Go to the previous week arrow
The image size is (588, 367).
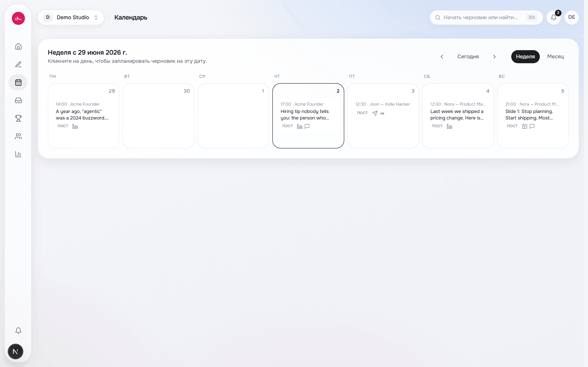click(442, 56)
